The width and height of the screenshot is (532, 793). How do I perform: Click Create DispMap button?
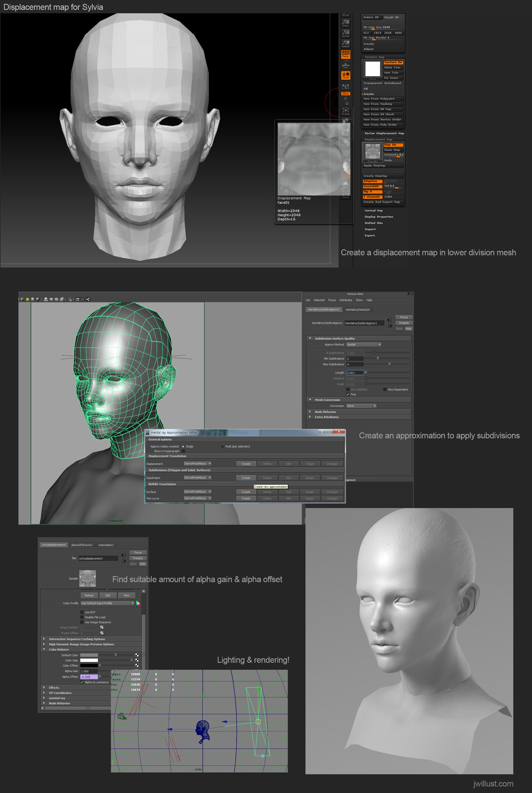click(x=383, y=176)
